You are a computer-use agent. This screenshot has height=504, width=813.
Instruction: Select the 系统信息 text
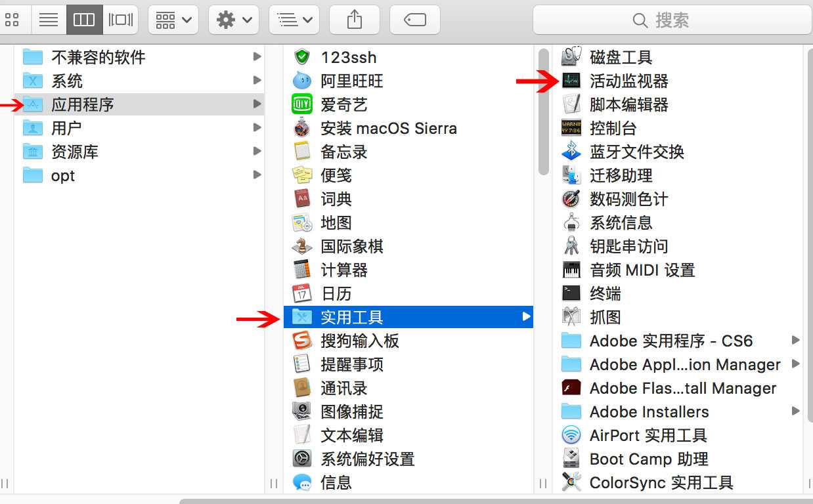pyautogui.click(x=621, y=222)
